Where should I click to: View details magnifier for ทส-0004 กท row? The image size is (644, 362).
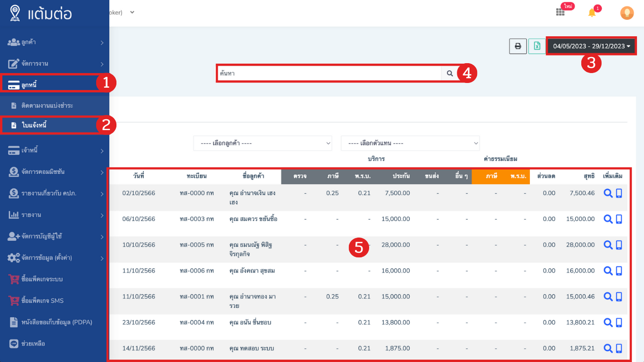[608, 323]
